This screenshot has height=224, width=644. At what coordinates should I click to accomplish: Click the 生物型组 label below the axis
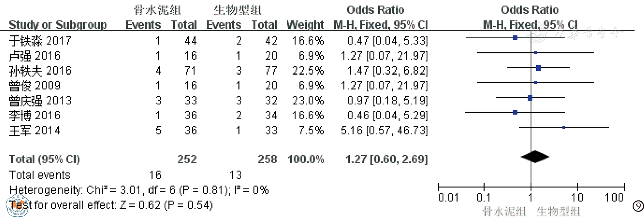pyautogui.click(x=558, y=212)
